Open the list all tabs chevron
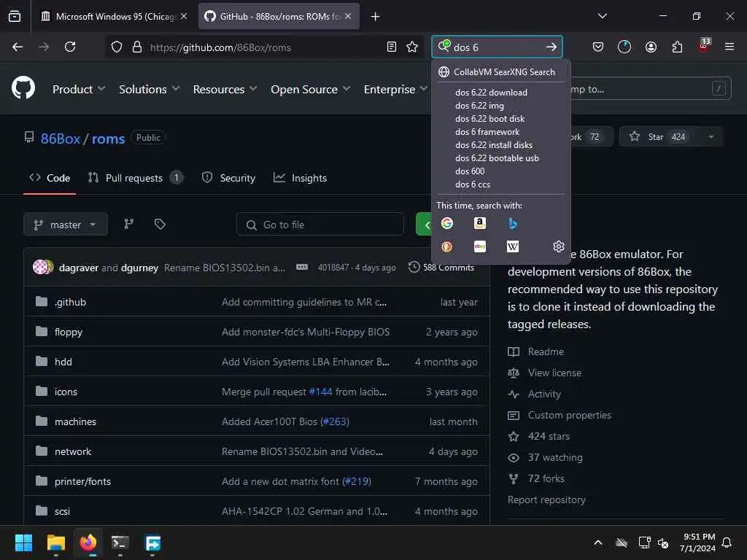 (x=602, y=16)
